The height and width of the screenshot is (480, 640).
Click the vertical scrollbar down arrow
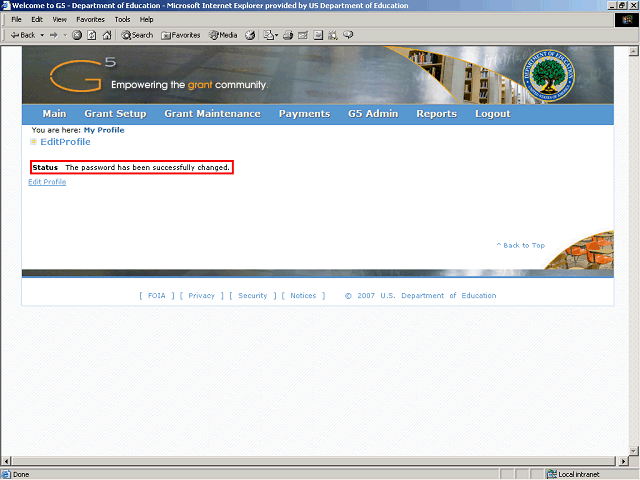(633, 451)
